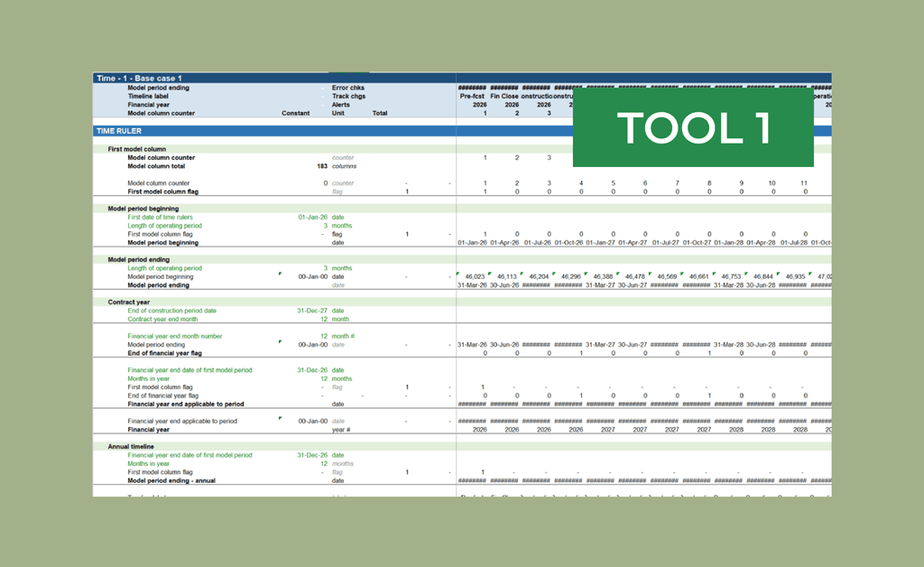
Task: Select the 'Pre-fcst' timeline label cell
Action: pos(472,96)
